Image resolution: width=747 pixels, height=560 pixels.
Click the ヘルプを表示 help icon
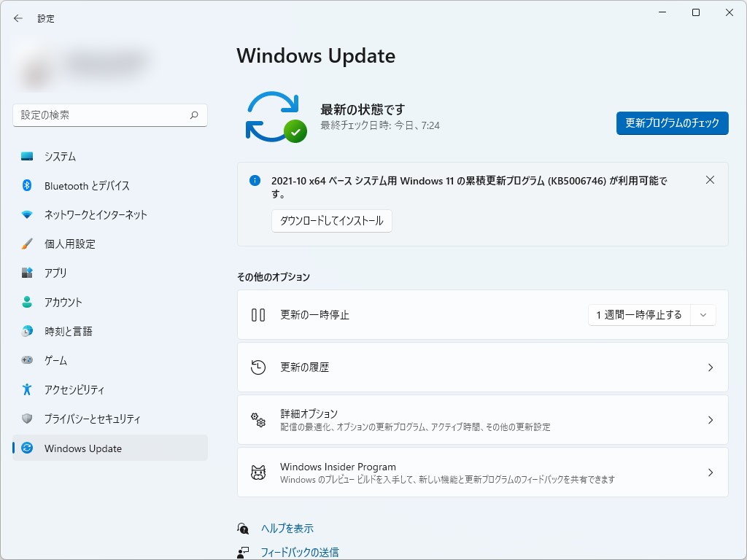243,528
